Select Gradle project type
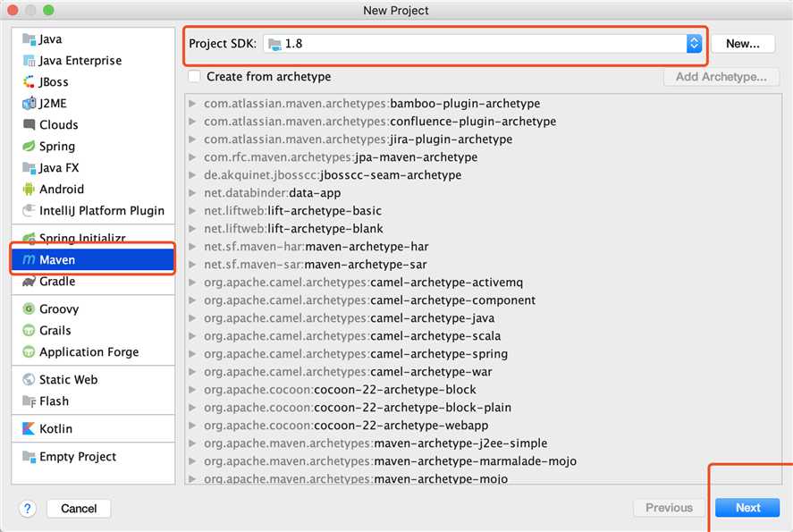The image size is (793, 532). tap(93, 282)
